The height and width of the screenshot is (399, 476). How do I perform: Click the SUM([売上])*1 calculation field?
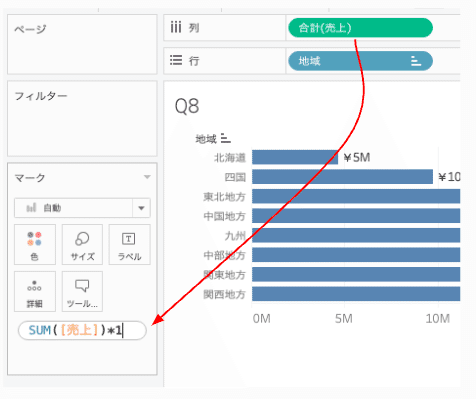[82, 330]
